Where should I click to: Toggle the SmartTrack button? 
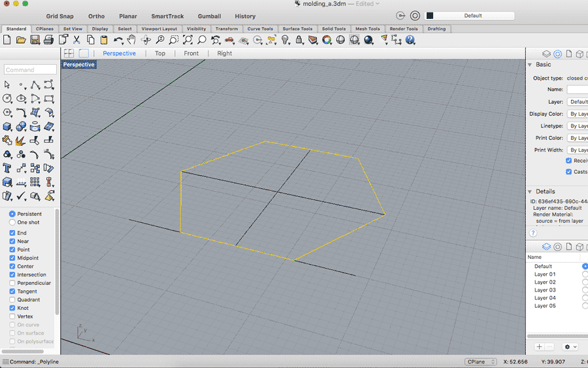(x=167, y=16)
